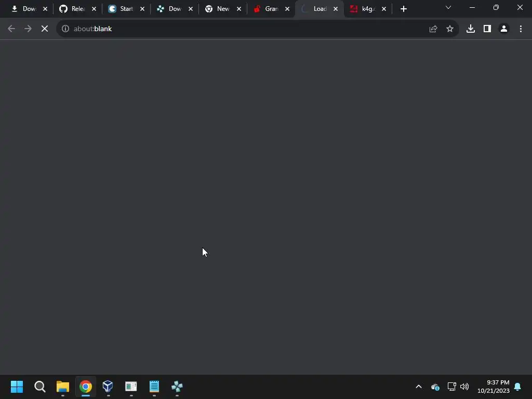Viewport: 532px width, 399px height.
Task: Open the volume tray icon
Action: [x=464, y=387]
